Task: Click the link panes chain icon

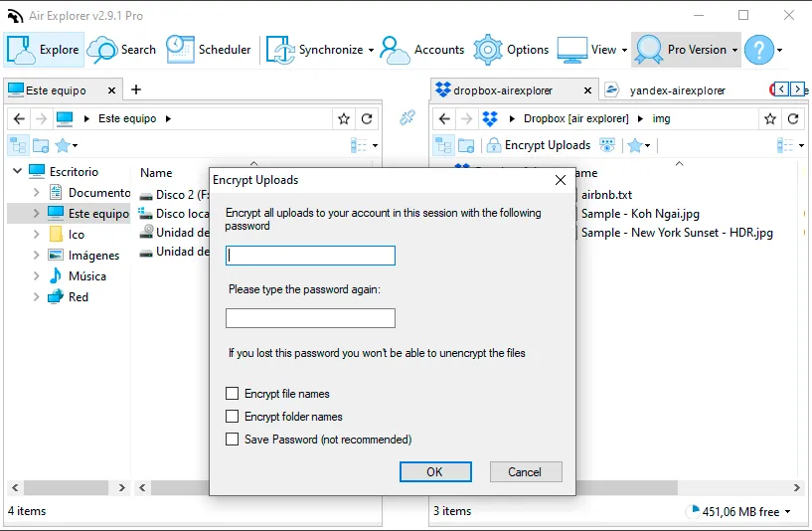Action: pos(407,117)
